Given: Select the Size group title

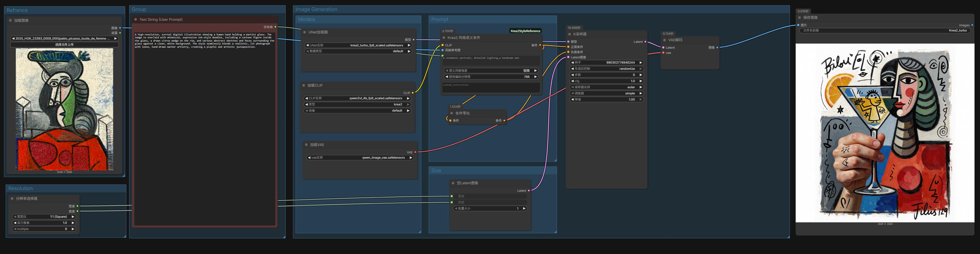Looking at the screenshot, I should tap(436, 171).
